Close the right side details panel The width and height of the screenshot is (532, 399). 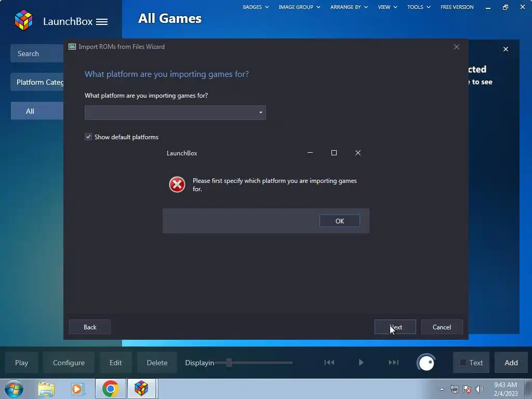[x=506, y=49]
